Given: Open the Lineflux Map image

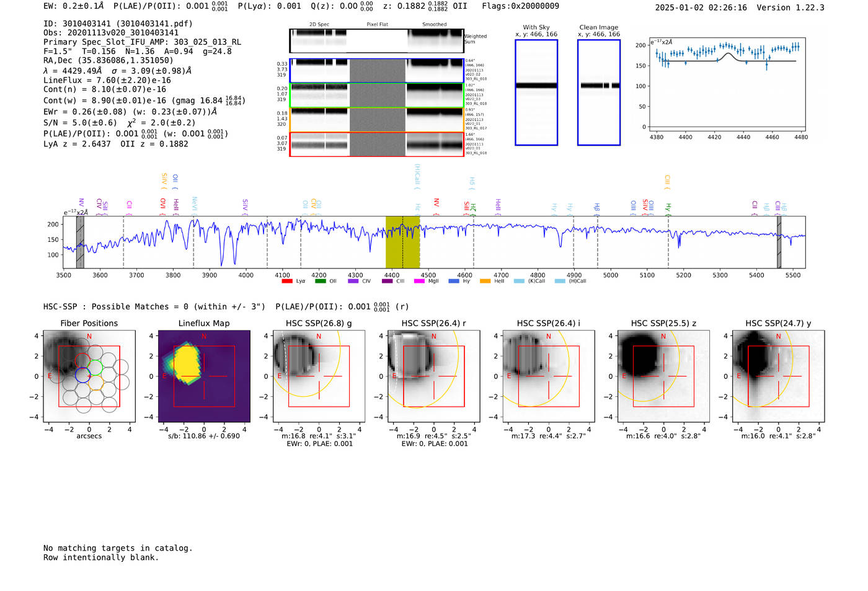Looking at the screenshot, I should tap(204, 376).
